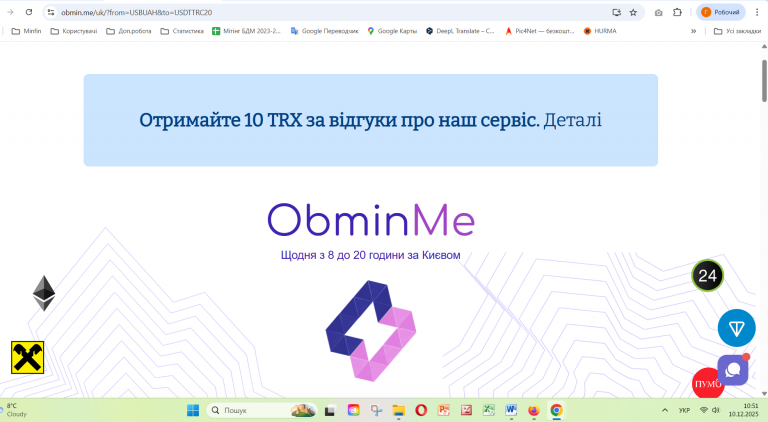Reload the page with the refresh icon

tap(29, 12)
